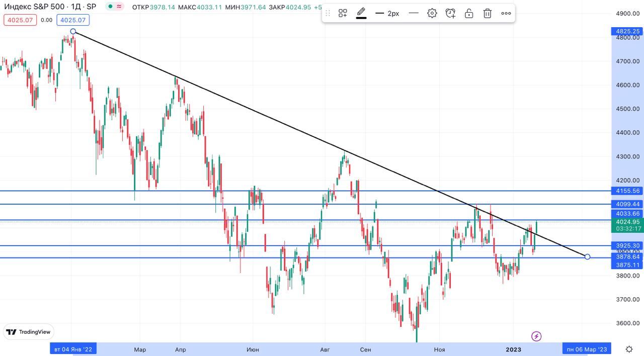The image size is (644, 356).
Task: Click the пн 06 Мар '23 date label
Action: [587, 349]
